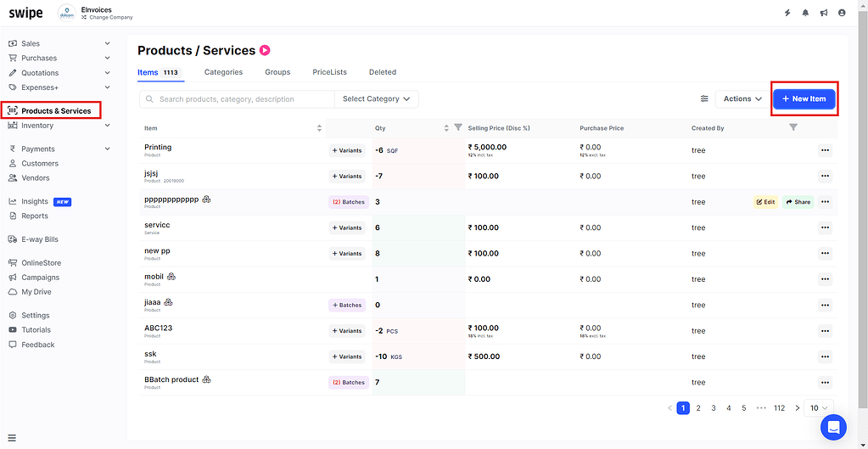The height and width of the screenshot is (449, 868).
Task: Open the PriceLists tab
Action: click(329, 72)
